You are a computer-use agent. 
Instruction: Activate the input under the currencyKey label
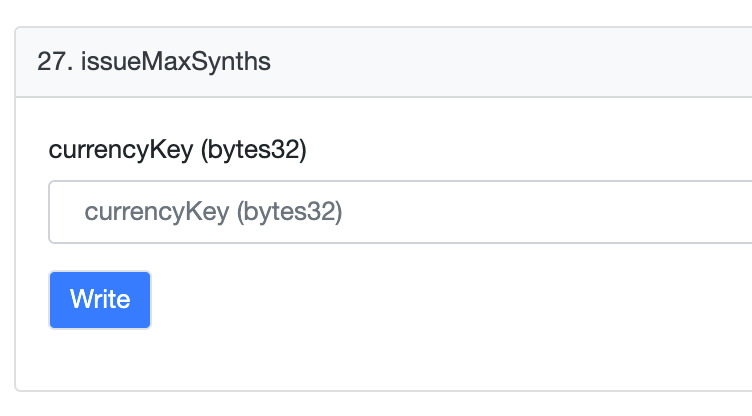400,212
